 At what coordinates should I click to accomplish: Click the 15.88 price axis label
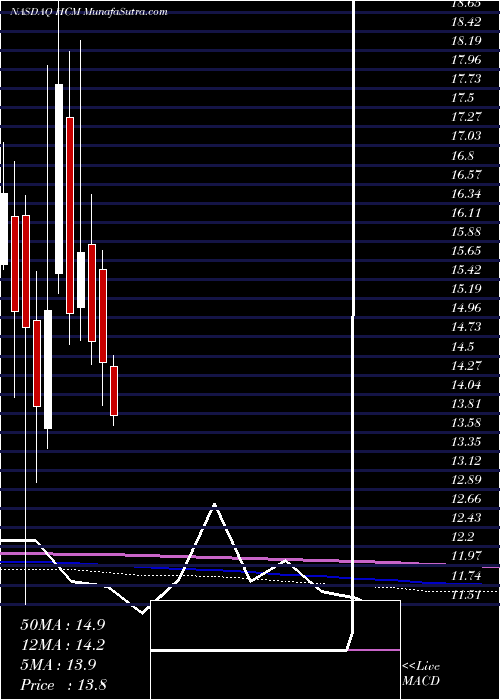point(466,232)
